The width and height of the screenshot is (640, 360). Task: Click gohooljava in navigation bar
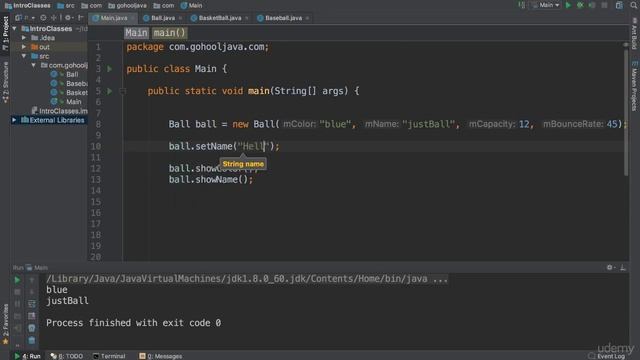pos(127,5)
